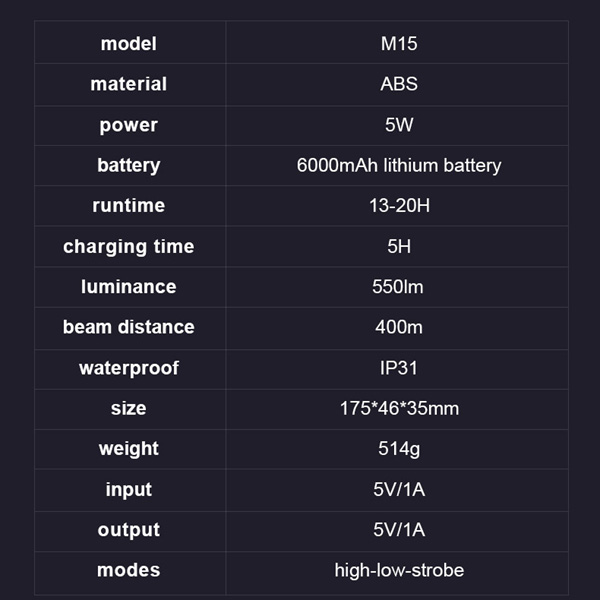This screenshot has height=600, width=600.
Task: Click the 175*46*35mm size value
Action: [399, 408]
